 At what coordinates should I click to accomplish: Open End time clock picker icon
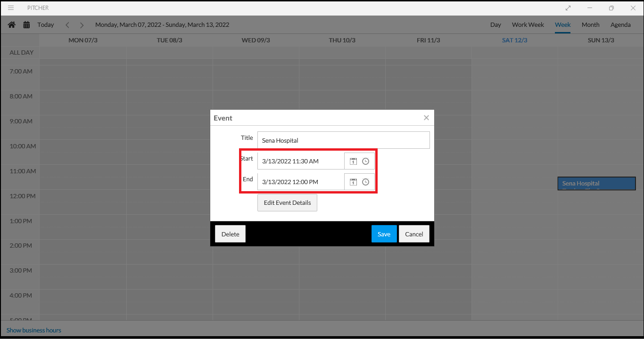365,182
